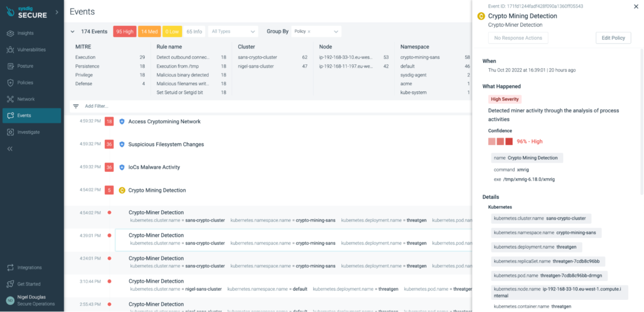Open the All Types dropdown
The image size is (644, 312).
[x=233, y=31]
